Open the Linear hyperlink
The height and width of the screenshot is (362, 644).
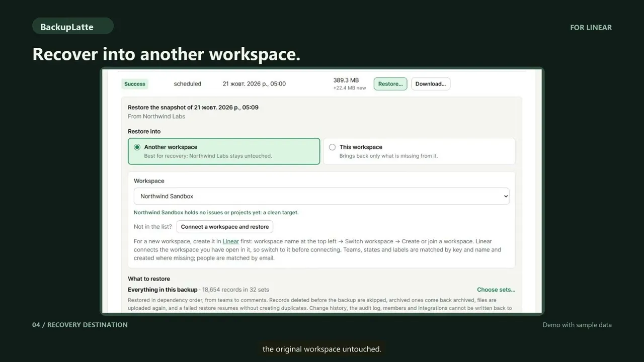point(231,241)
